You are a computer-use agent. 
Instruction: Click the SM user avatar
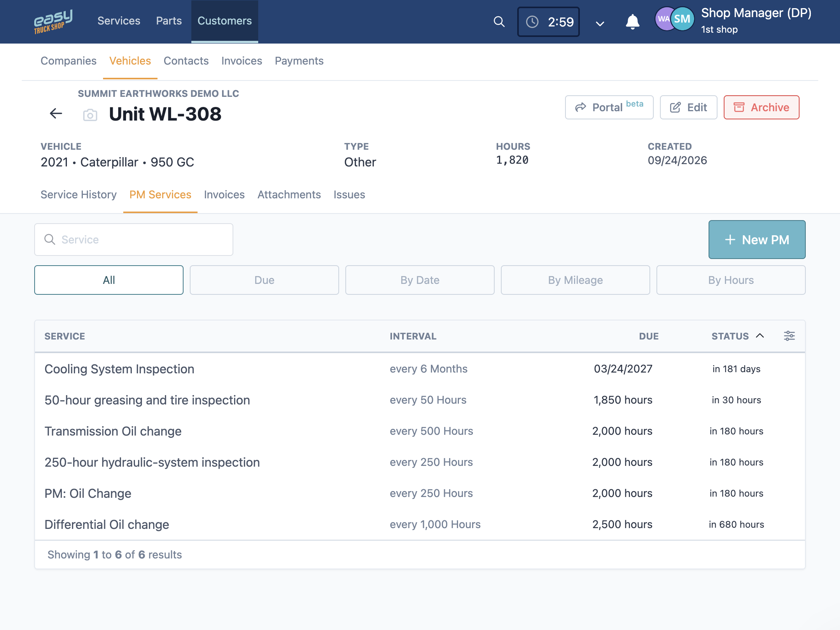[x=682, y=19]
